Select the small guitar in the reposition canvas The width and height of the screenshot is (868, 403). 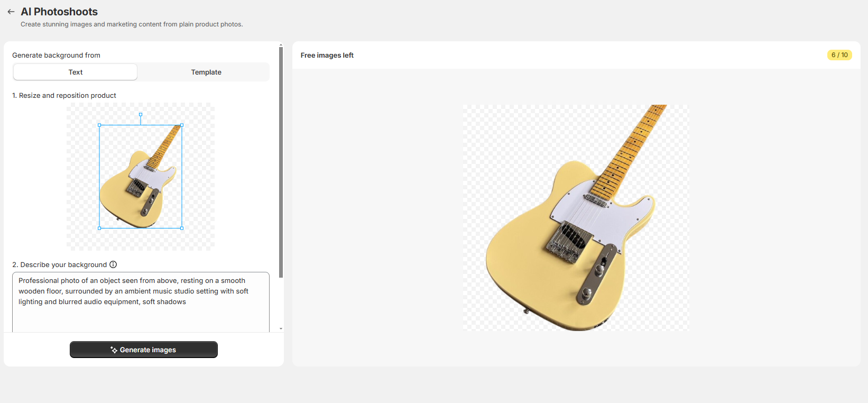[x=140, y=177]
